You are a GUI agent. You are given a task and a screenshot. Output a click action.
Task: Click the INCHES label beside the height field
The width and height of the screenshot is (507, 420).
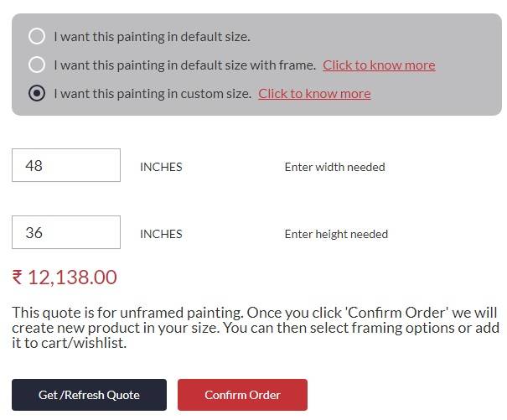point(161,234)
